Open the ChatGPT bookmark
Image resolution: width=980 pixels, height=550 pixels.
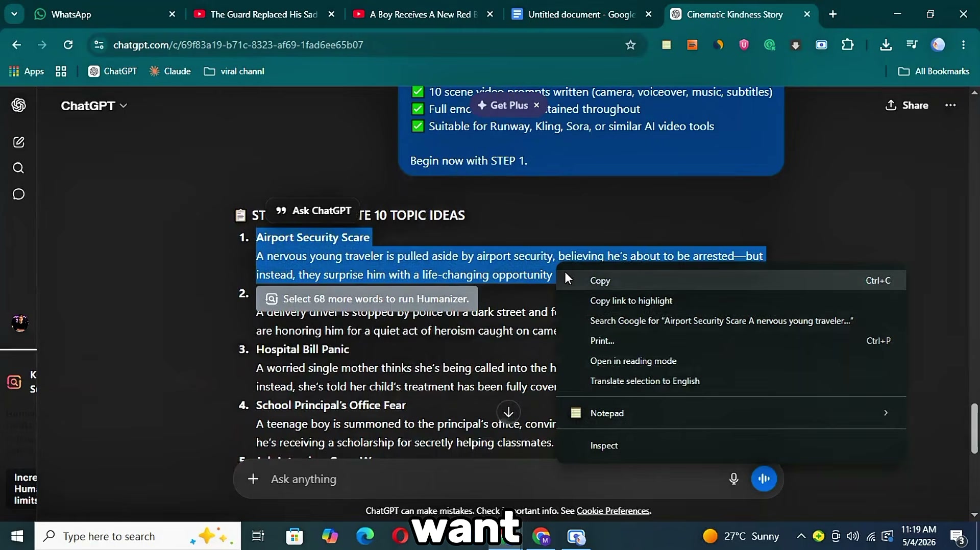point(113,71)
